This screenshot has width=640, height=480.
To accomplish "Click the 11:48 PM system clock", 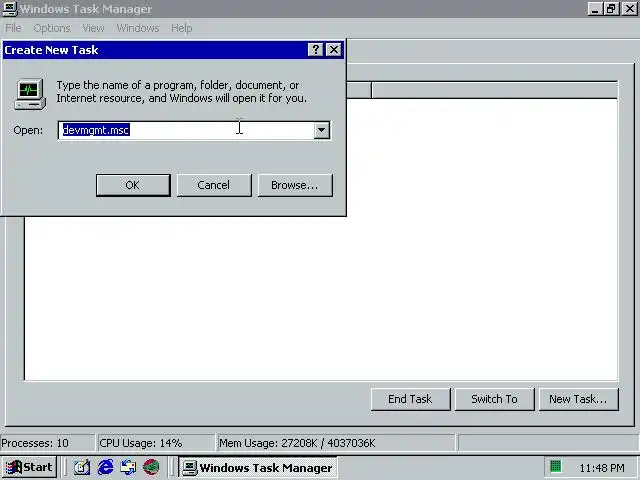I will (x=602, y=468).
